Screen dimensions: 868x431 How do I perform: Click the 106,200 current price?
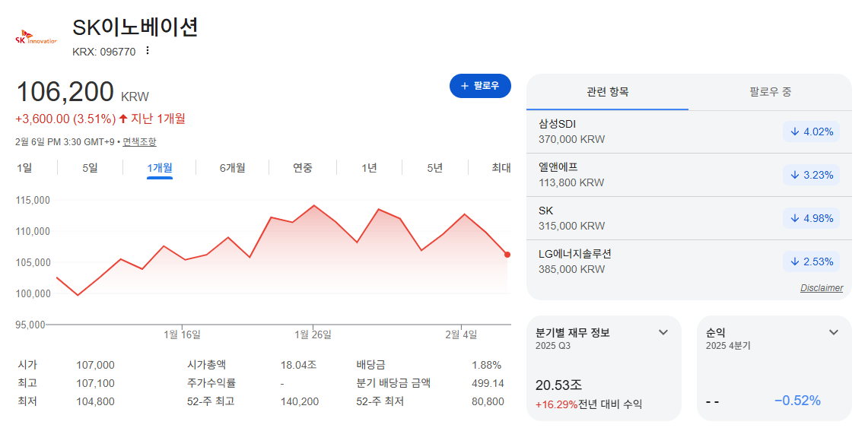(x=65, y=93)
